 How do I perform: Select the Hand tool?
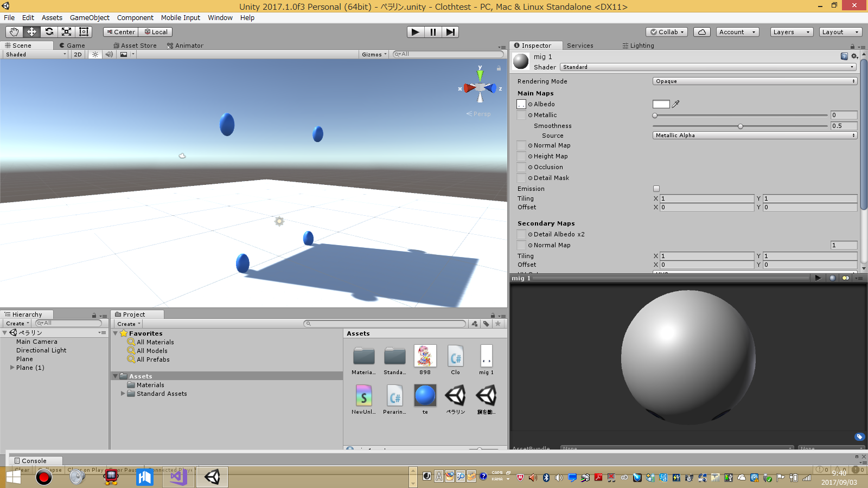(15, 32)
